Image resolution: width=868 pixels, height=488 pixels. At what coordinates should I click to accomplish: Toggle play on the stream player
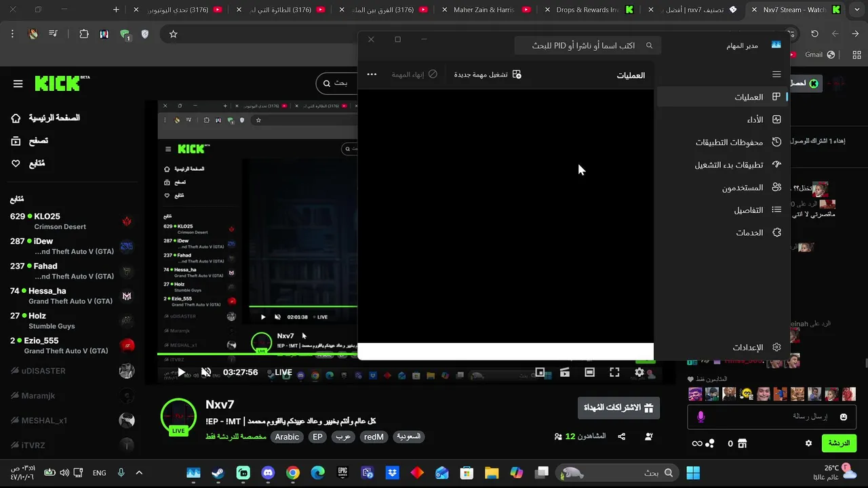point(181,372)
